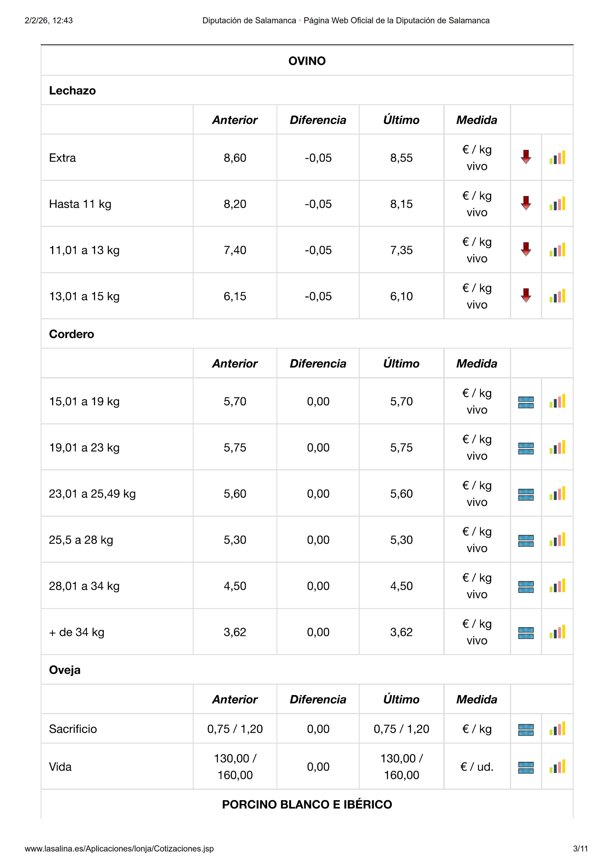Image resolution: width=613 pixels, height=868 pixels.
Task: Click the PORCINO BLANCO E IBÉRICO heading
Action: [x=307, y=804]
